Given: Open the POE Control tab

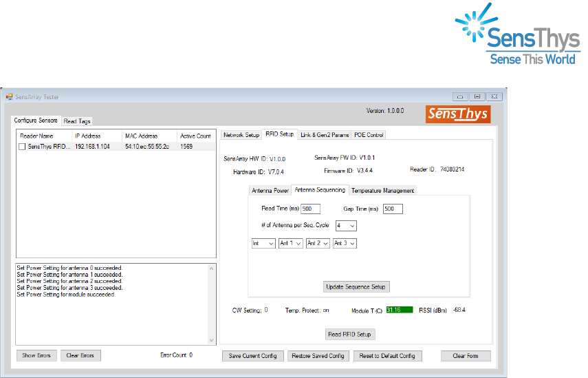Looking at the screenshot, I should (369, 135).
